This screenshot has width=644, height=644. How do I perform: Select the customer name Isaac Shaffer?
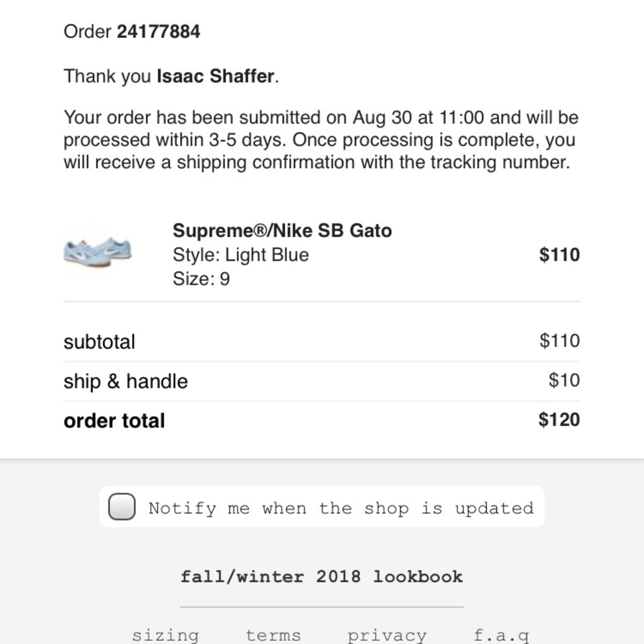click(214, 76)
